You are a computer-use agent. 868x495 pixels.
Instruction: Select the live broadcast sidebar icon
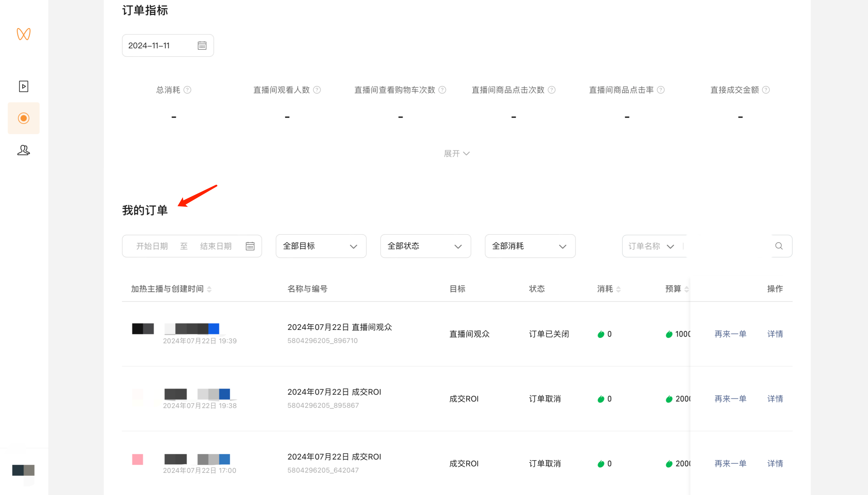[x=24, y=118]
